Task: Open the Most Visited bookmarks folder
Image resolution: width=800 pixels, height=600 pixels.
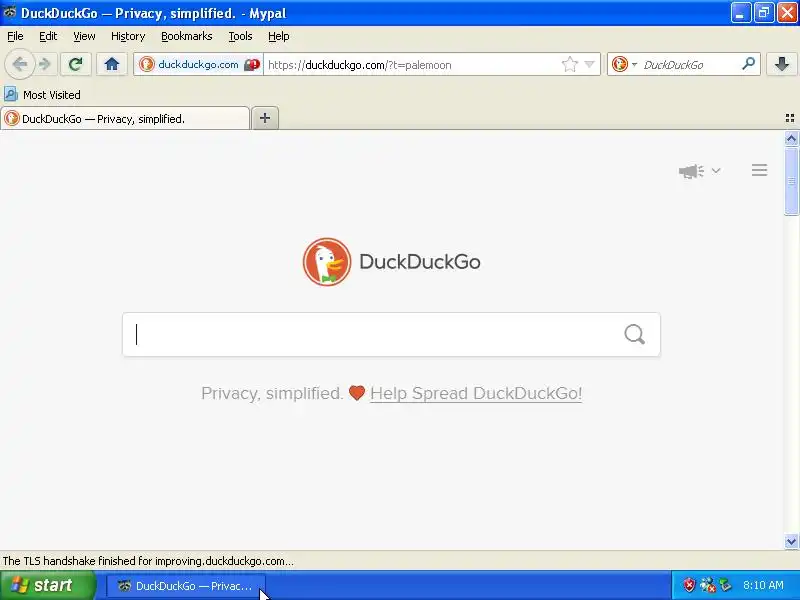Action: 42,94
